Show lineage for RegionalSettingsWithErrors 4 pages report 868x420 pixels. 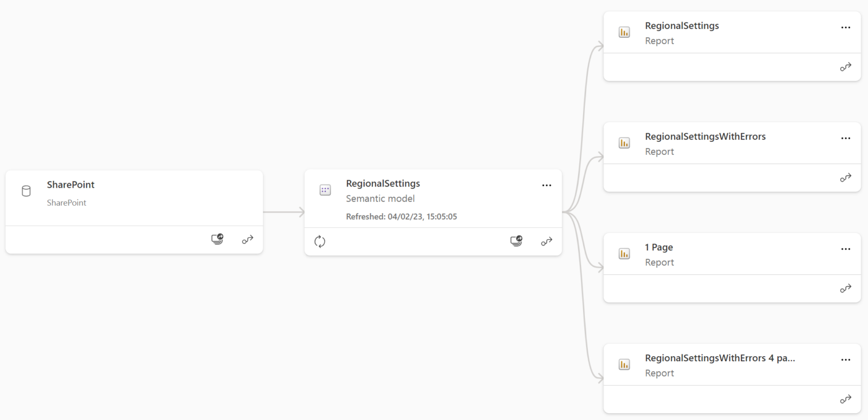(845, 399)
